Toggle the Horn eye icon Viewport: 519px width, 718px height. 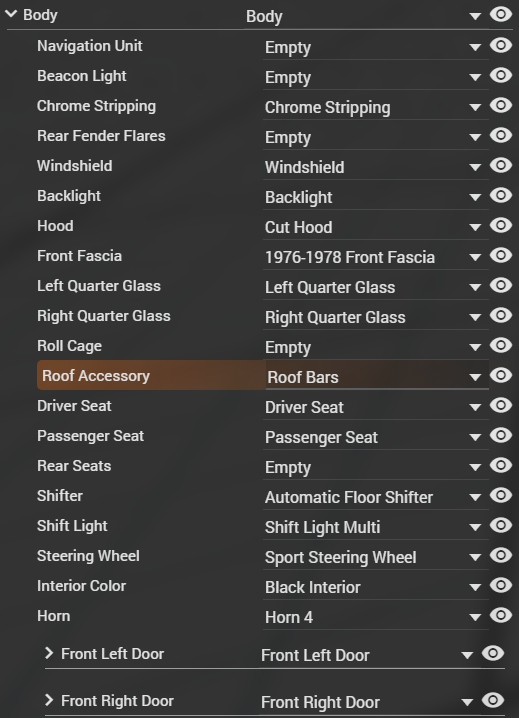point(500,615)
